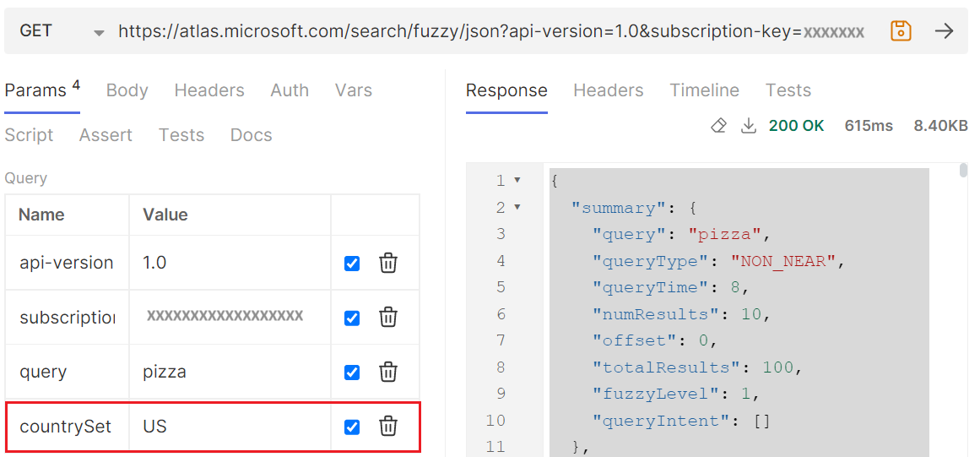Delete the api-version parameter row
Screen dimensions: 980x457
(388, 264)
